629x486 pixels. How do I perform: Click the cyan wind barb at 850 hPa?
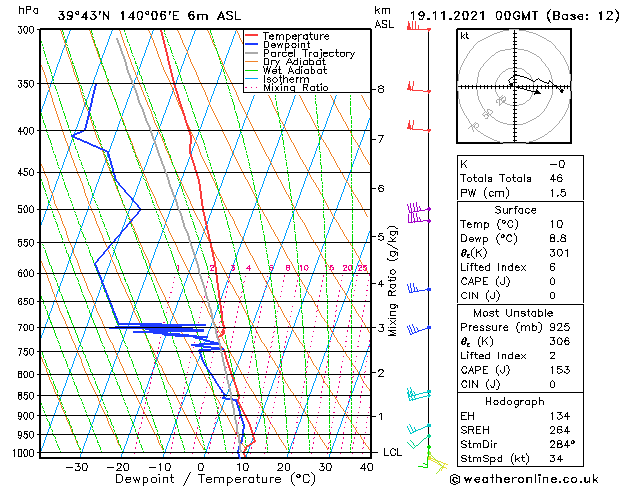[x=419, y=392]
